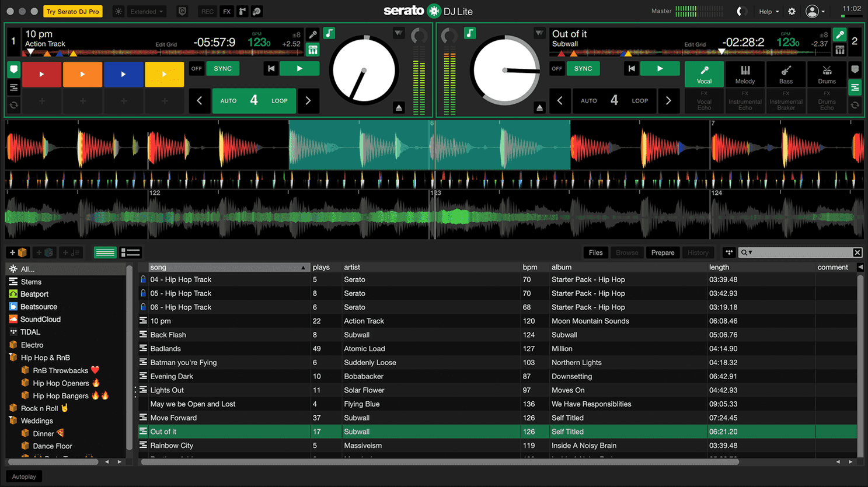Viewport: 868px width, 487px height.
Task: Open the History tab
Action: click(x=698, y=252)
